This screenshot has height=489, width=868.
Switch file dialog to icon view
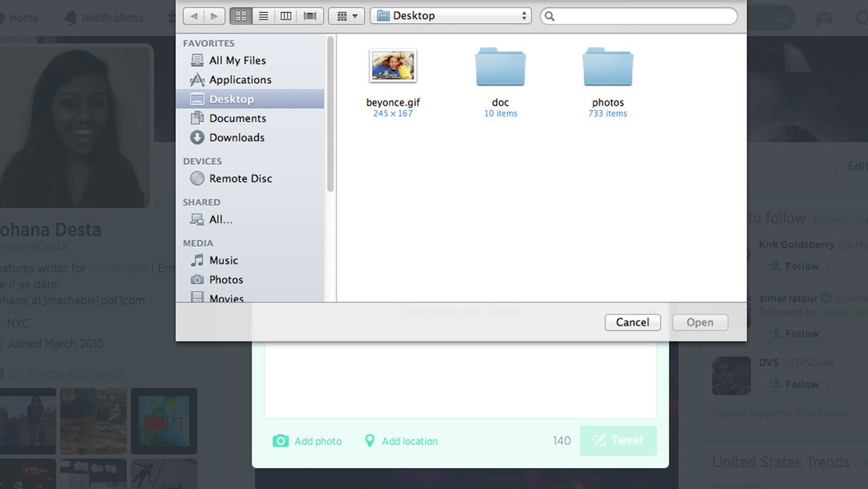[241, 15]
